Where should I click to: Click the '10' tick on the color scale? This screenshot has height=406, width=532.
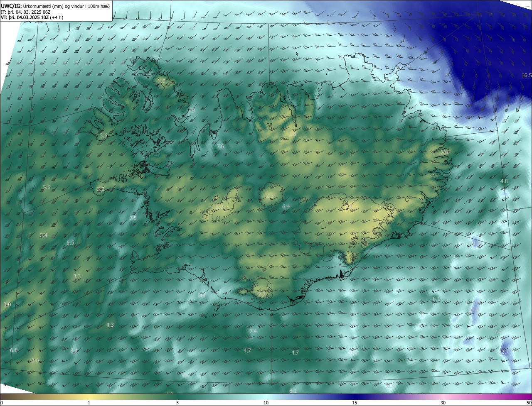266,403
